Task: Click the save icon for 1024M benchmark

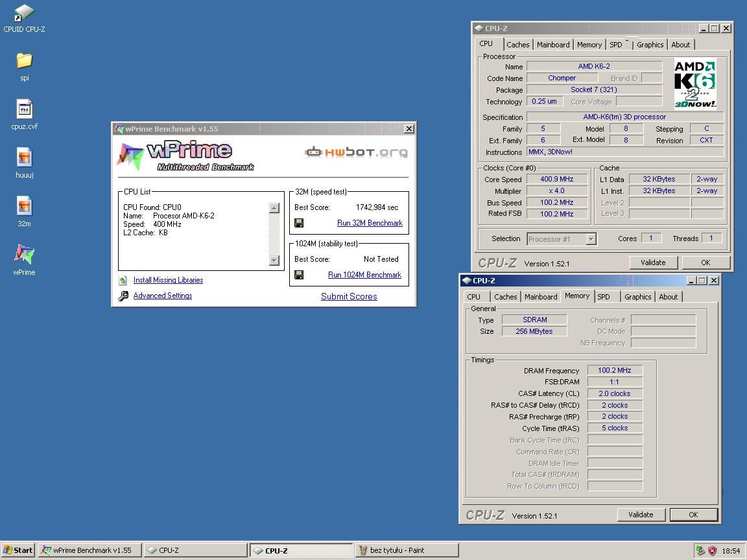Action: point(299,275)
